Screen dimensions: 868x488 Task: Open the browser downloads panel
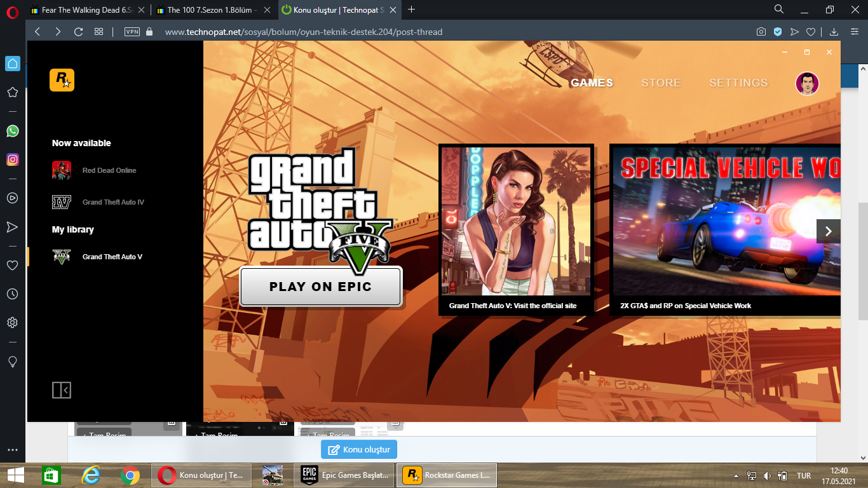point(834,32)
